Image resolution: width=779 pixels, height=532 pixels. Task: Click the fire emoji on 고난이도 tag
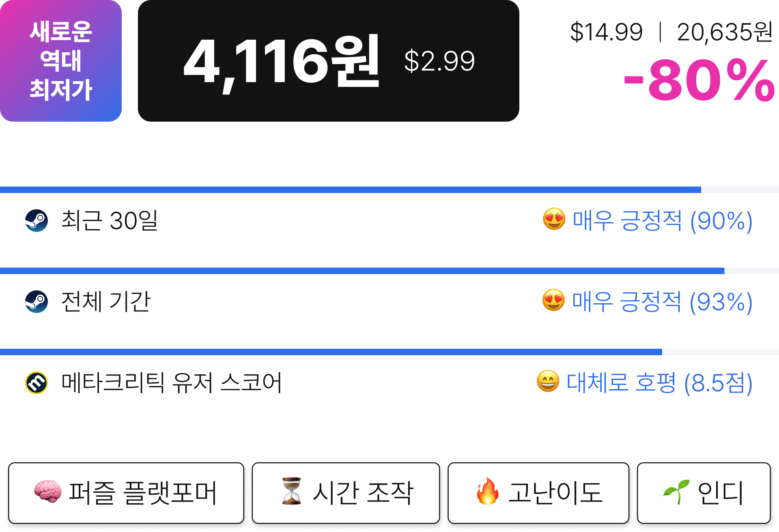click(487, 491)
